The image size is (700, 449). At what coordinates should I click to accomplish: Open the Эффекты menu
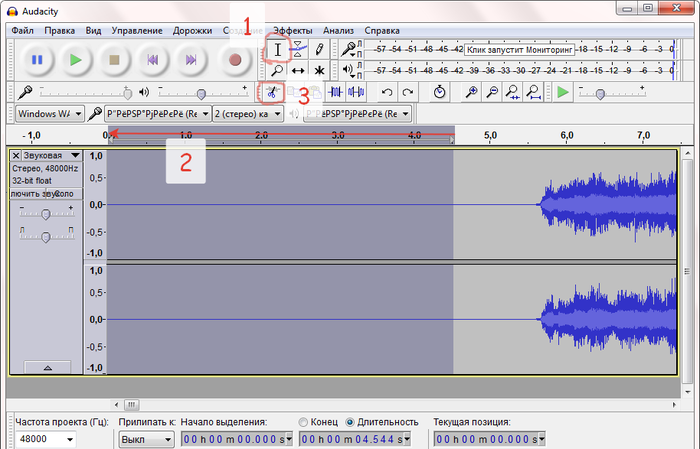(293, 30)
